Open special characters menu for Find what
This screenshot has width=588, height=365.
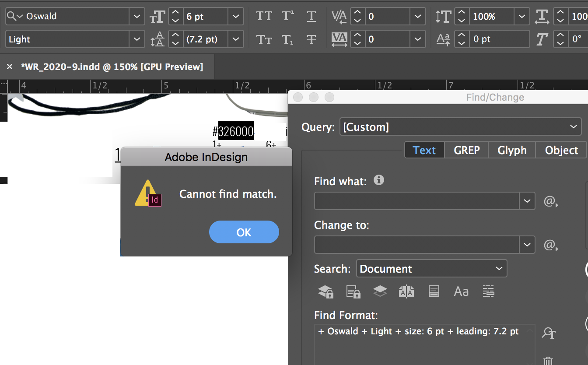551,202
